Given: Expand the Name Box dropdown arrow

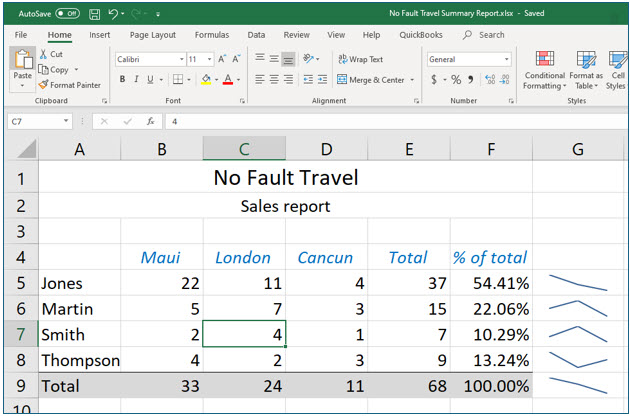Looking at the screenshot, I should pos(66,121).
